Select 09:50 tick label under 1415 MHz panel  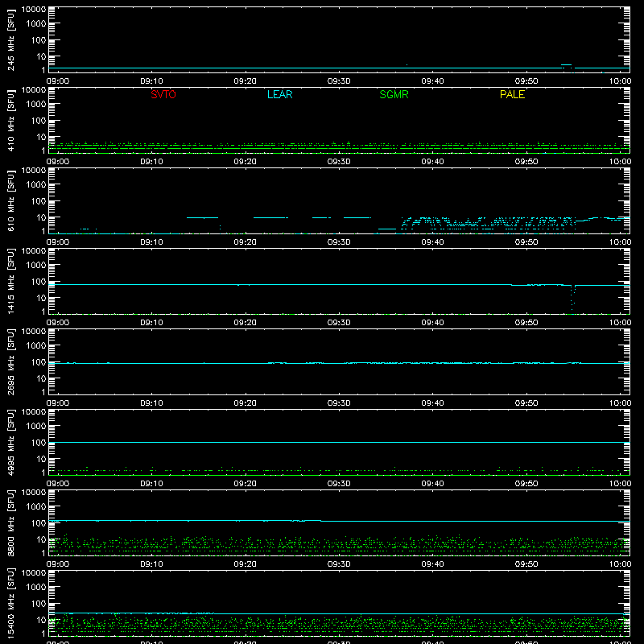point(526,323)
